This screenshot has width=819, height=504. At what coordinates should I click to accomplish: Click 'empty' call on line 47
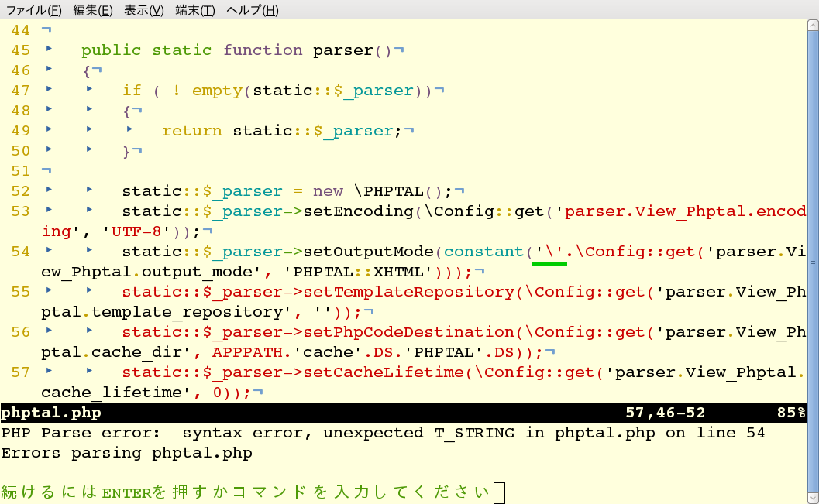[217, 91]
